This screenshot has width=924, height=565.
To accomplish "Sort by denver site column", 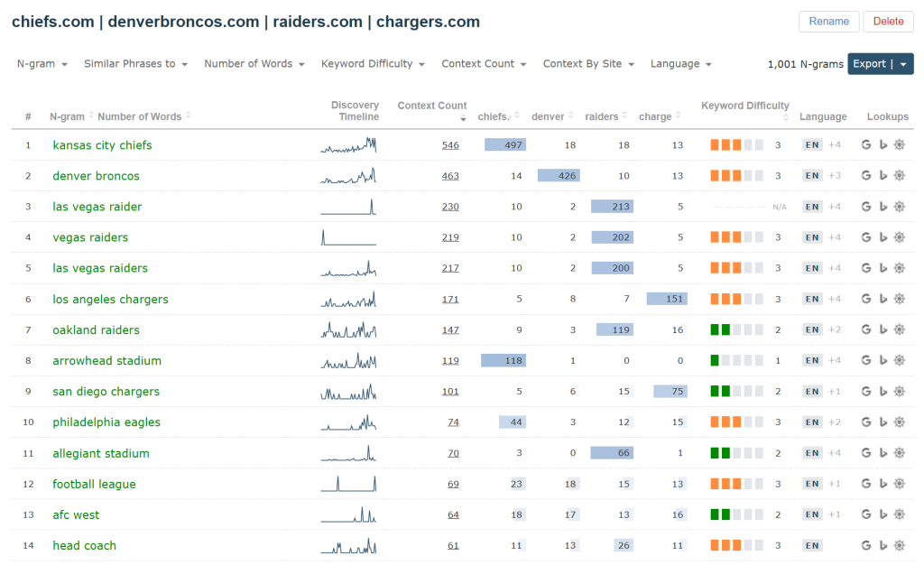I will 552,116.
